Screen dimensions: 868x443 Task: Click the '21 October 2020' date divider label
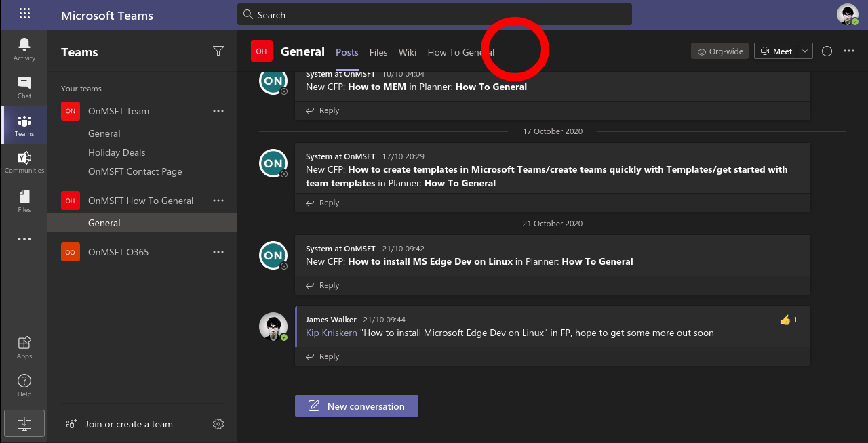click(x=553, y=224)
